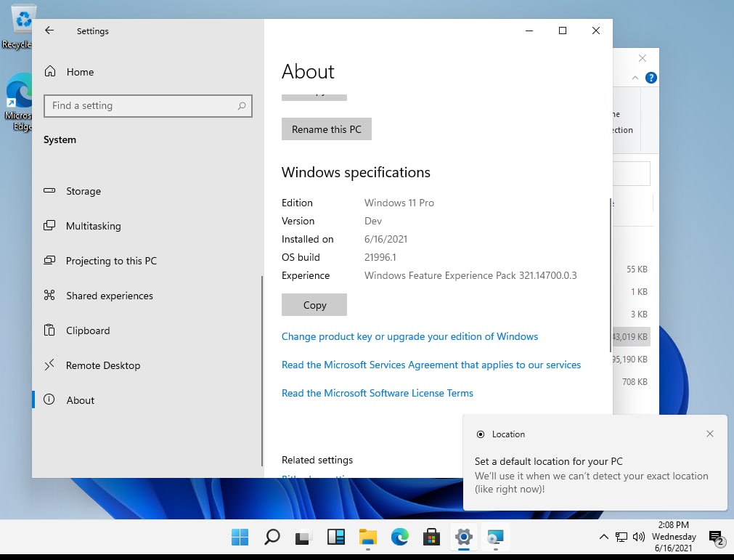Viewport: 734px width, 560px height.
Task: Click the OS build value 21996.1
Action: click(380, 257)
